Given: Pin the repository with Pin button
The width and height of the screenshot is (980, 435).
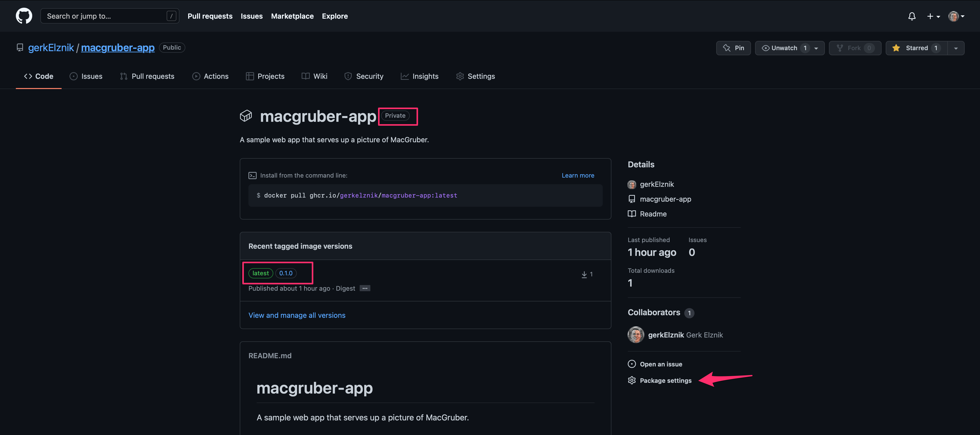Looking at the screenshot, I should click(733, 48).
